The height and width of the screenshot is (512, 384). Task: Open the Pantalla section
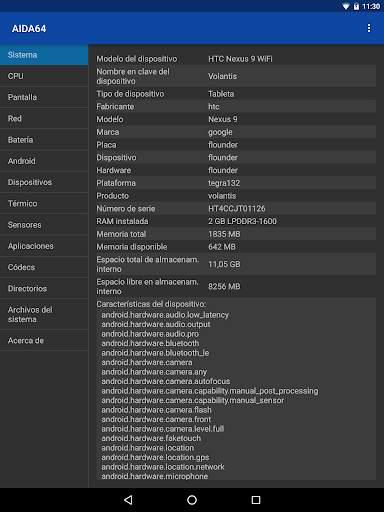click(x=44, y=97)
